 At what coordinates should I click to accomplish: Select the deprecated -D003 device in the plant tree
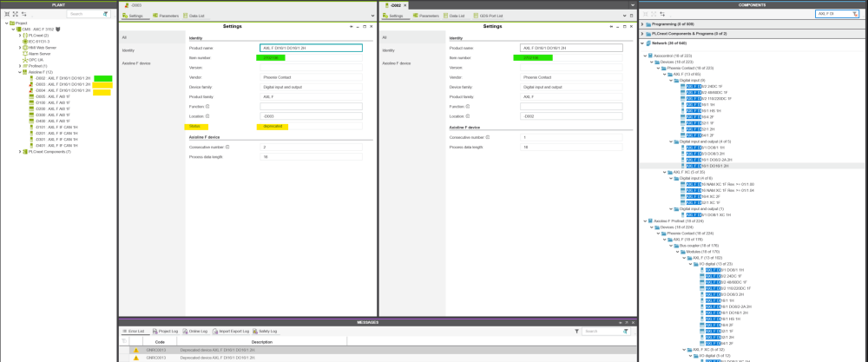click(56, 84)
